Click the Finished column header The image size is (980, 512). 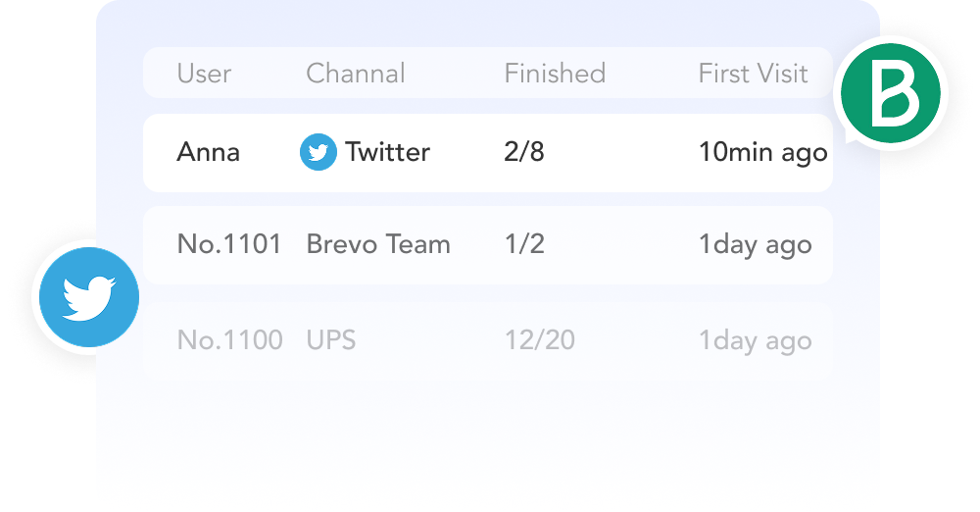tap(555, 74)
